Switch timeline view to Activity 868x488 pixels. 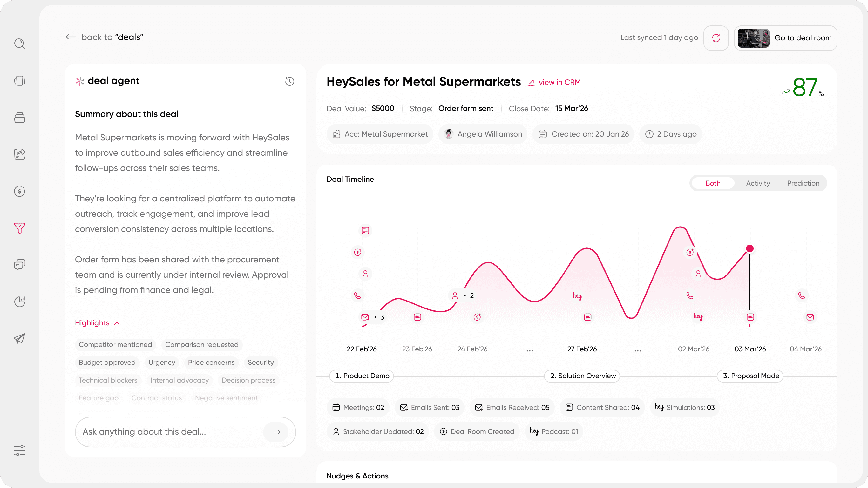758,183
